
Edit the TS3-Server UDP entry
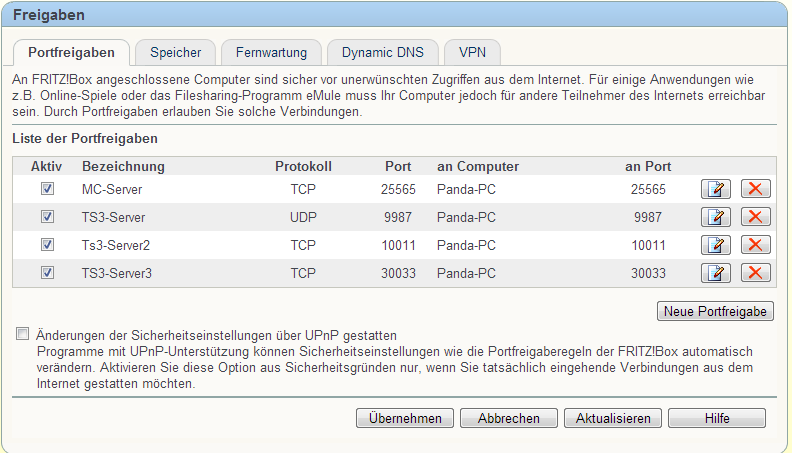point(716,217)
